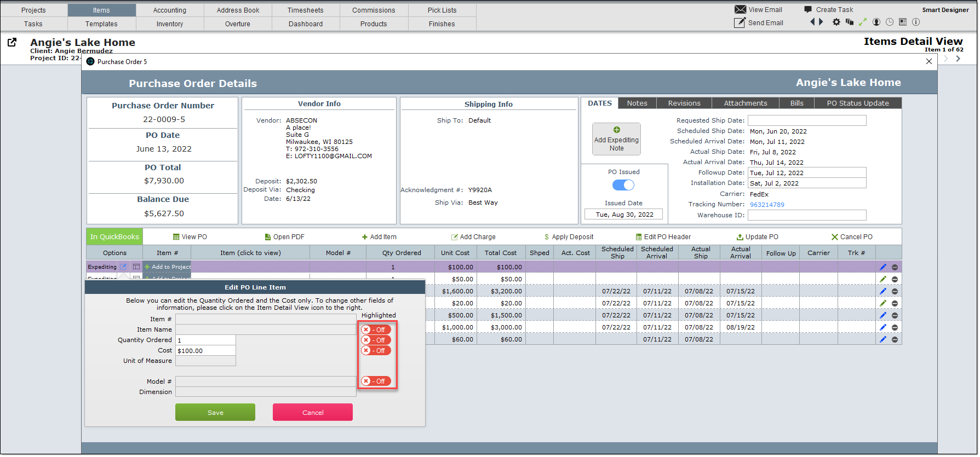Click the green pencil icon on the $20.00 row

(883, 303)
